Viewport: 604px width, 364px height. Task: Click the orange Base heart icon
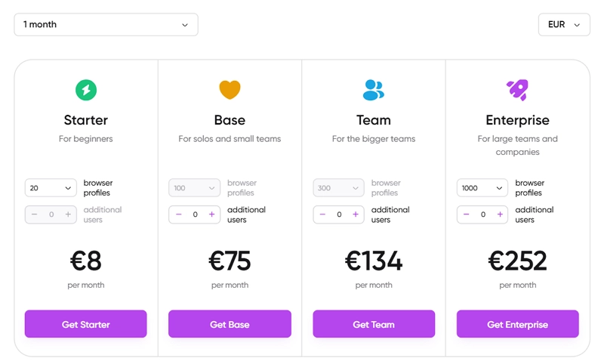point(230,90)
